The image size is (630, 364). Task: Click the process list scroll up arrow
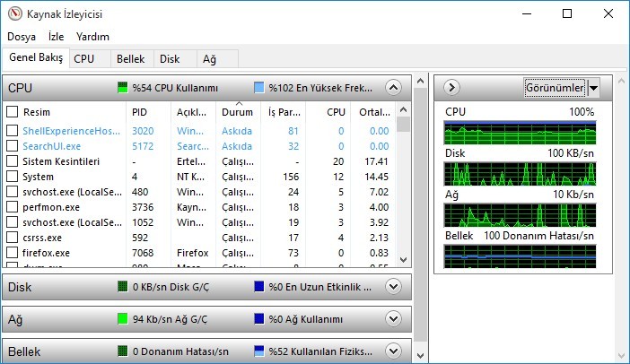pyautogui.click(x=403, y=109)
